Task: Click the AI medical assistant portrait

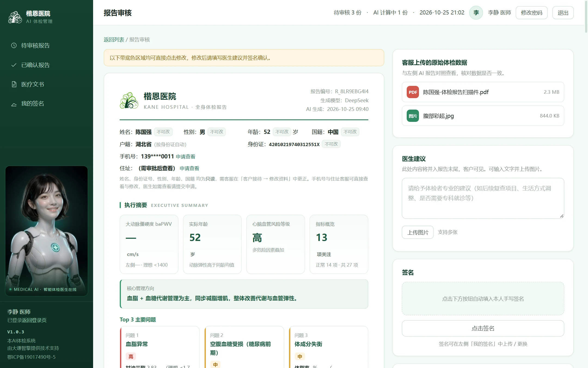Action: coord(47,231)
